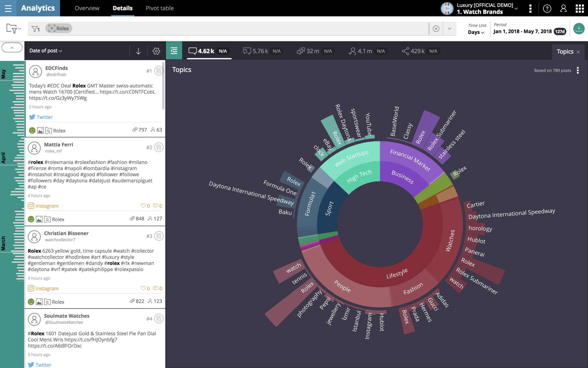This screenshot has height=368, width=588.
Task: Change Time Unit from Days dropdown
Action: point(475,32)
